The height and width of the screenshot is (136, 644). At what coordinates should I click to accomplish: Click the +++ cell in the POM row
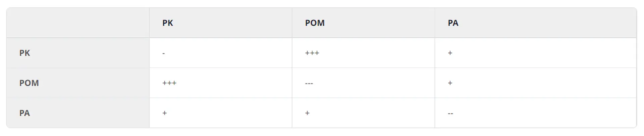[x=169, y=83]
